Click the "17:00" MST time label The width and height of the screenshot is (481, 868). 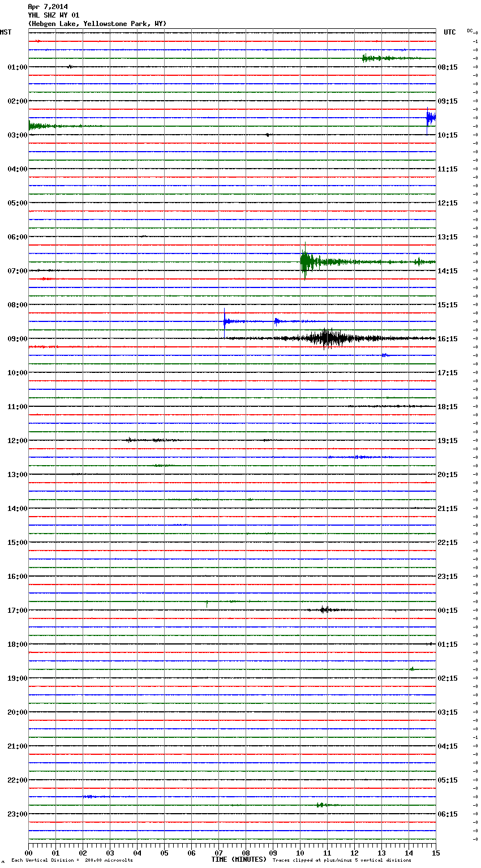[18, 611]
